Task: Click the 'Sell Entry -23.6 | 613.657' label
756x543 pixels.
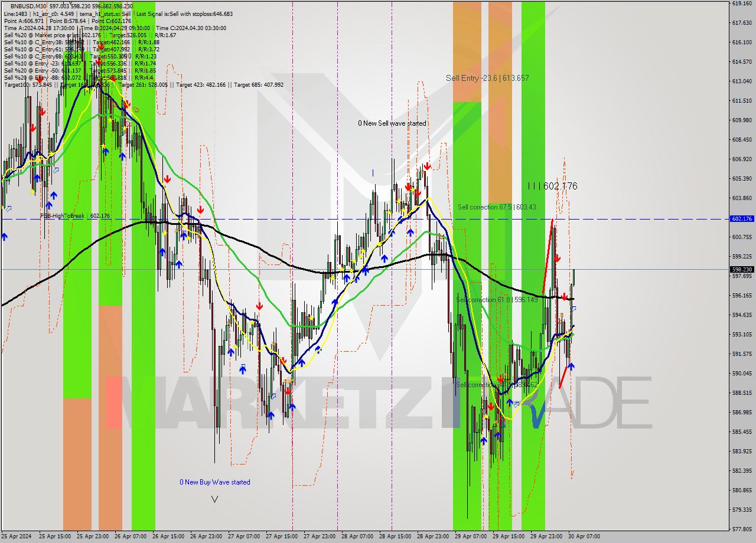Action: pos(487,78)
